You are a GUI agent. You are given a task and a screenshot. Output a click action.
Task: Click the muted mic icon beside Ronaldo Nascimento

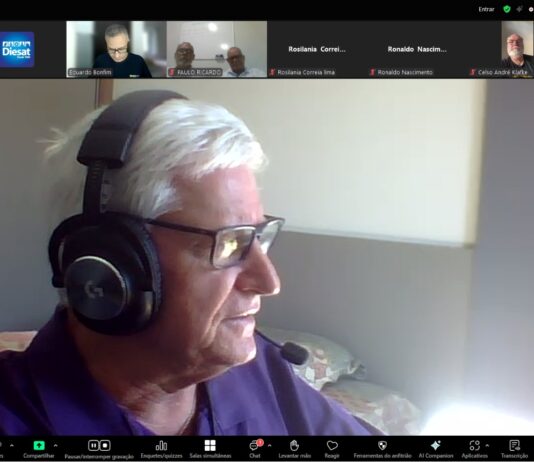373,72
